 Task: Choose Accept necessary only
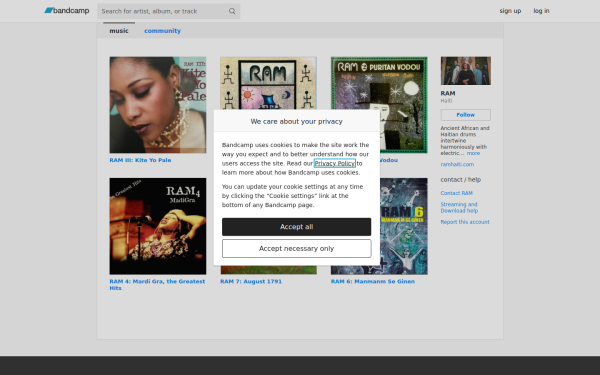point(297,248)
